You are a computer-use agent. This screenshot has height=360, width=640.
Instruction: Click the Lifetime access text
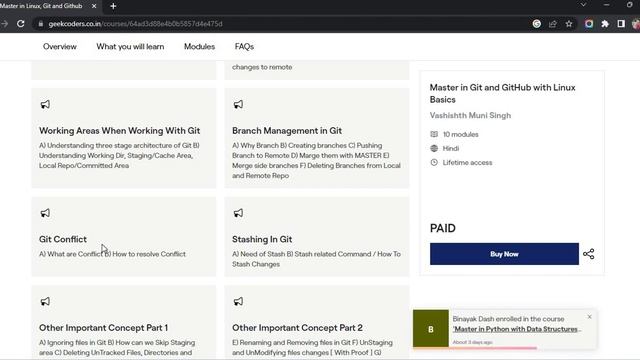[467, 162]
